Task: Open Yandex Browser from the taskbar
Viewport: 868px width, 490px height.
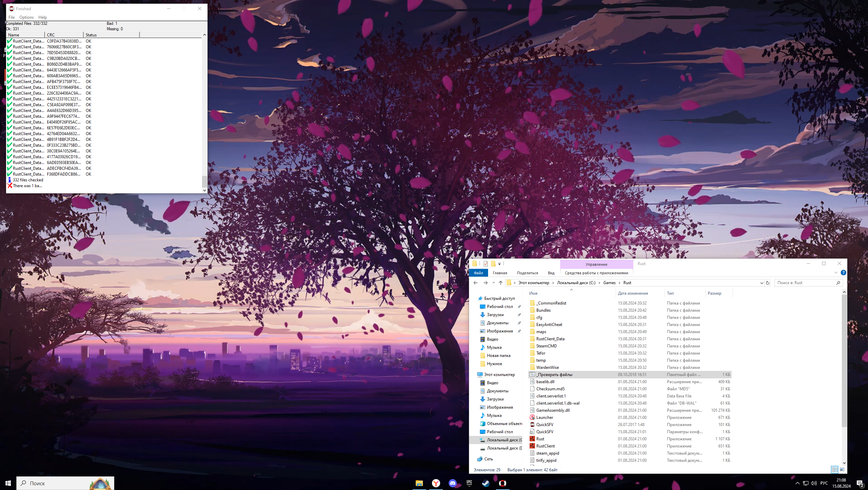Action: click(x=436, y=483)
